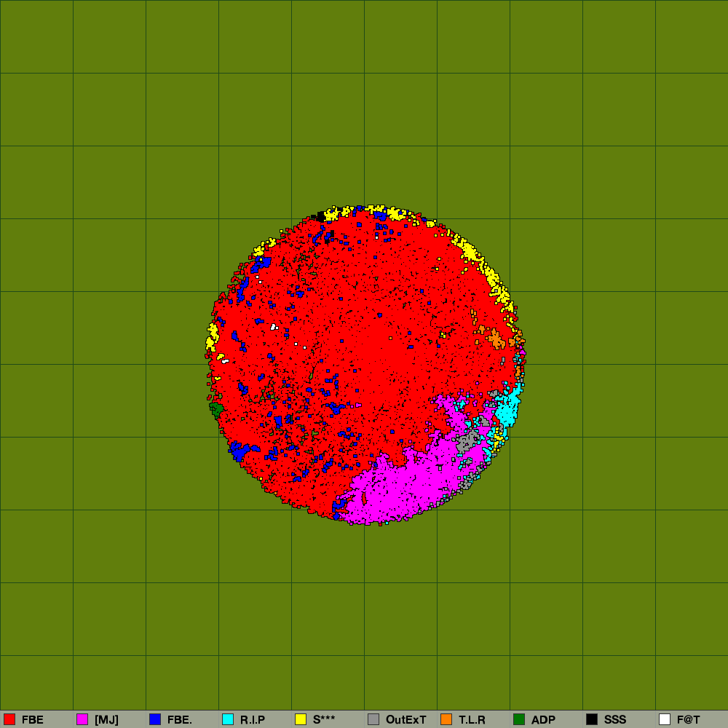Select the S*** legend label
This screenshot has width=728, height=728.
click(324, 720)
